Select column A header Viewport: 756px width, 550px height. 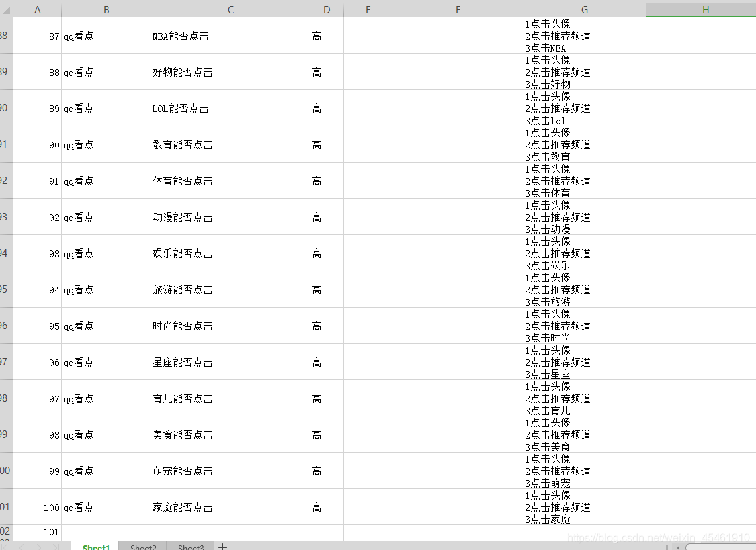[37, 9]
